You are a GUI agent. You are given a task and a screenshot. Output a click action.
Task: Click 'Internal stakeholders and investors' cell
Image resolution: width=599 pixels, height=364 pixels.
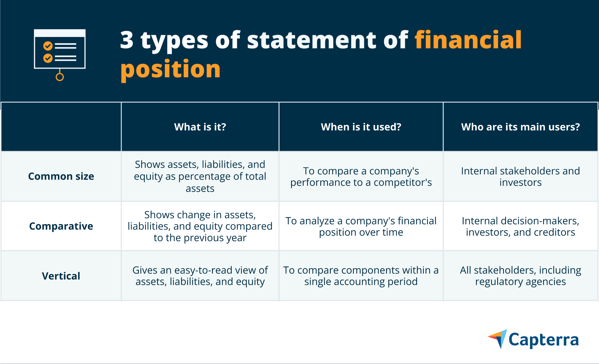[x=520, y=176]
